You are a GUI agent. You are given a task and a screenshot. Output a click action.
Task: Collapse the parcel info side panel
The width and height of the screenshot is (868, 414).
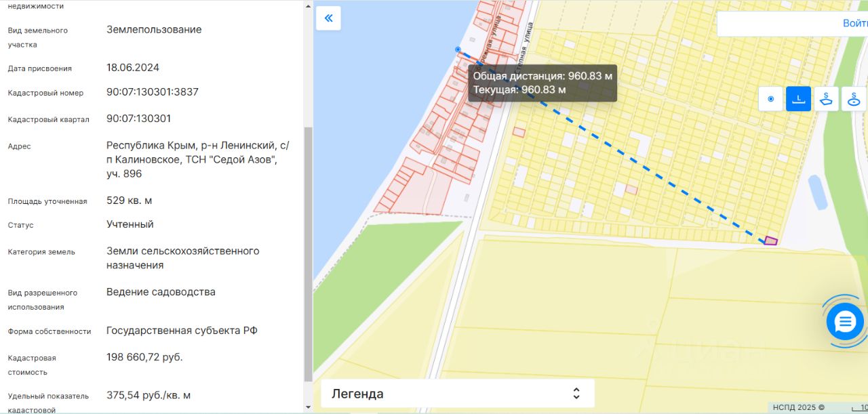(329, 18)
